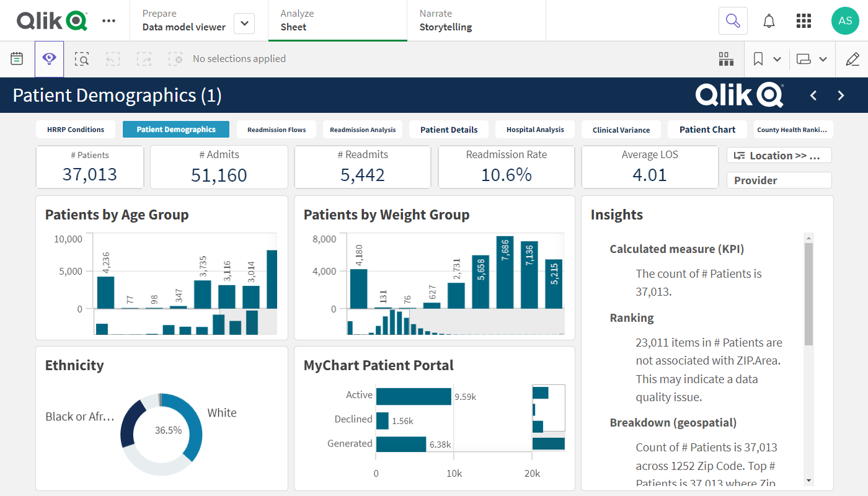868x496 pixels.
Task: Step back in selections
Action: click(x=112, y=59)
